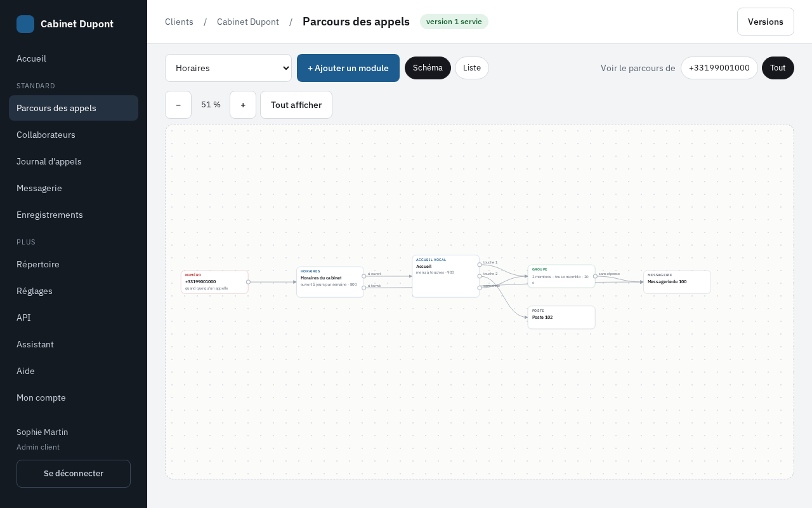Viewport: 812px width, 508px height.
Task: Click Se déconnecter
Action: click(x=74, y=474)
